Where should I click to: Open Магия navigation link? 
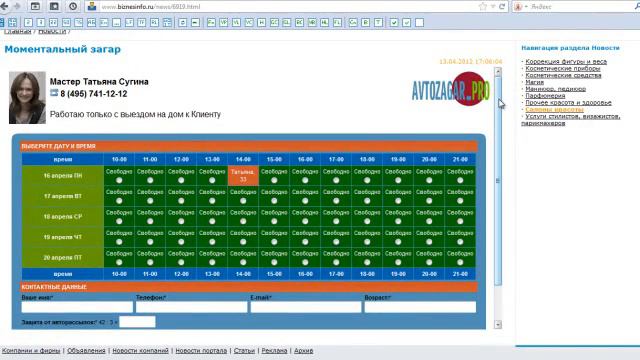point(535,82)
